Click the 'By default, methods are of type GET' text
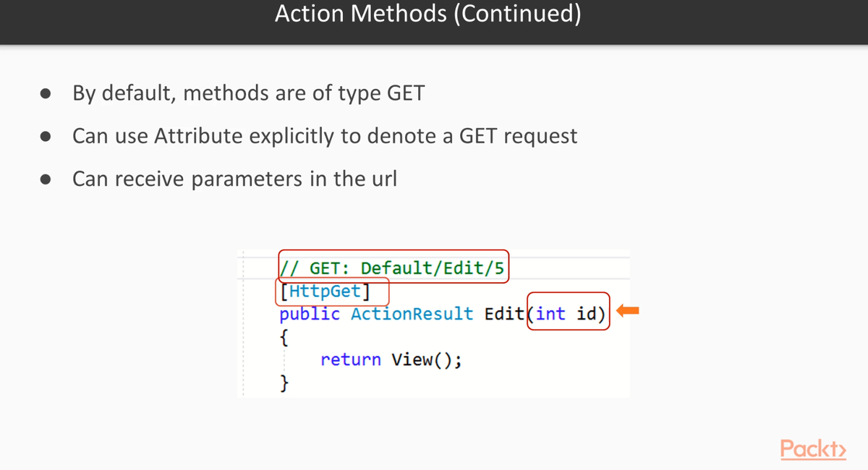Viewport: 868px width, 470px height. tap(248, 94)
